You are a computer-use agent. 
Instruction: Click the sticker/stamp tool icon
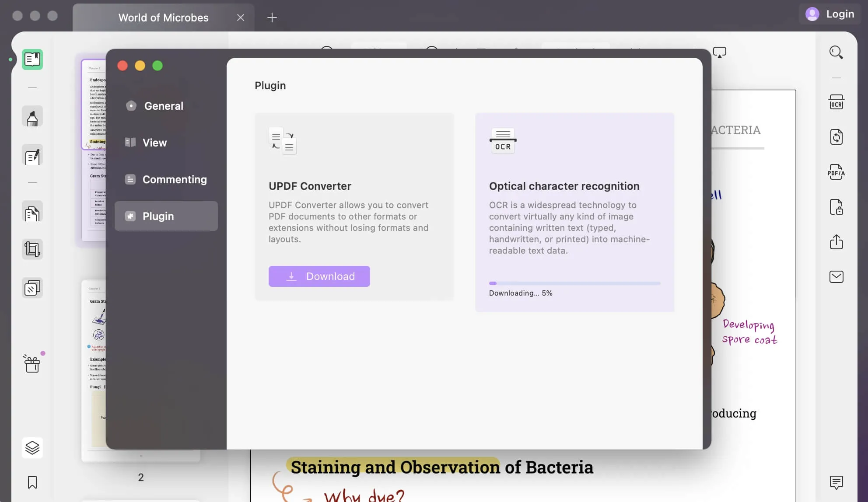(x=32, y=289)
